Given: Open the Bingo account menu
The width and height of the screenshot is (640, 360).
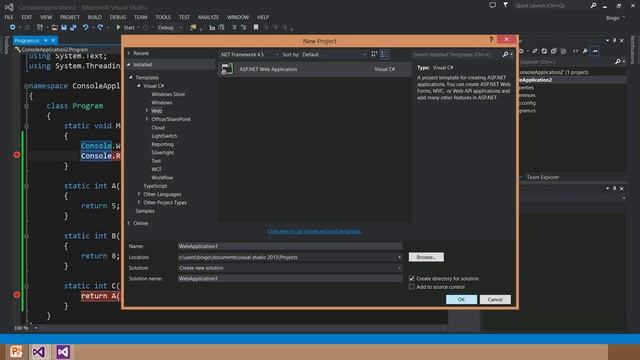Looking at the screenshot, I should tap(616, 18).
